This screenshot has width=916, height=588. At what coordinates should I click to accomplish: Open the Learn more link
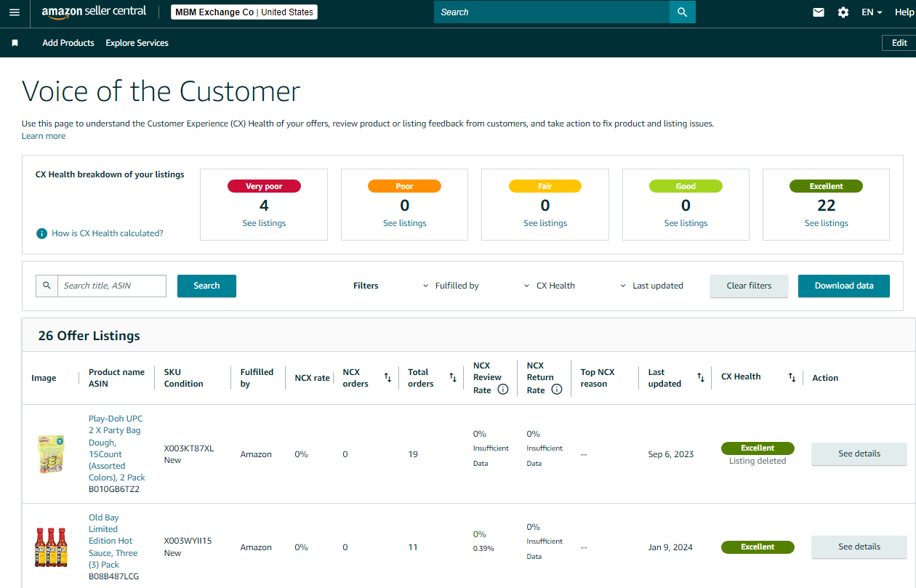(x=44, y=136)
